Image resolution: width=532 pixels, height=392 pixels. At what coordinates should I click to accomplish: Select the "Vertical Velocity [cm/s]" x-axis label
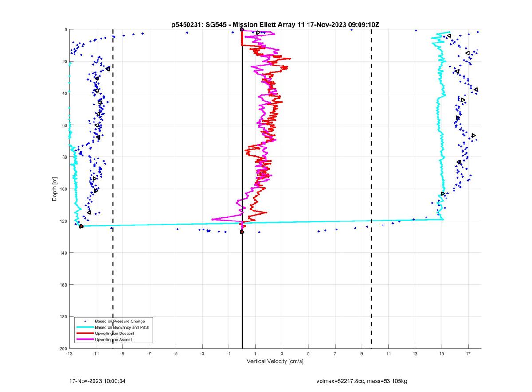coord(275,361)
